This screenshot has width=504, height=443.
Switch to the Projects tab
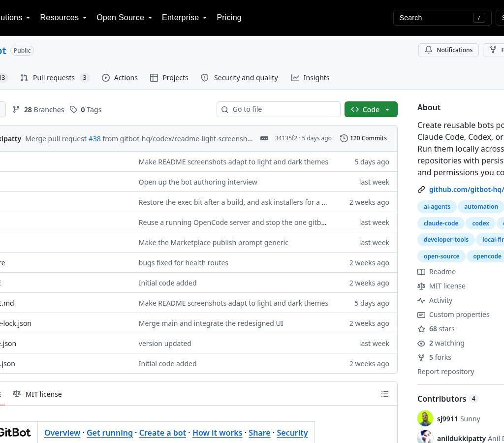tap(169, 78)
